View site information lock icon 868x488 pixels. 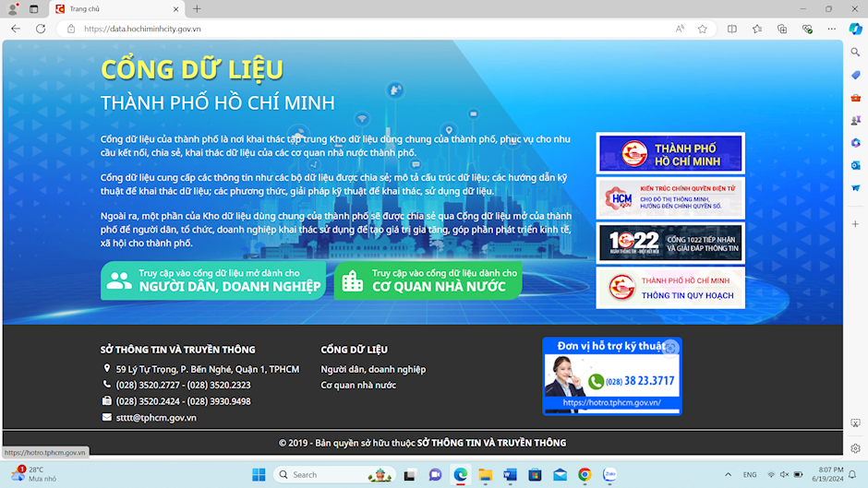pos(71,29)
